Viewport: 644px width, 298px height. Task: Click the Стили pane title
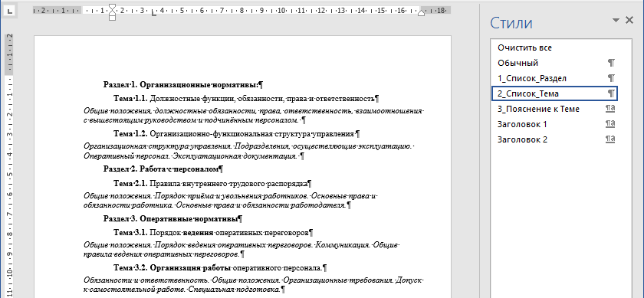click(x=511, y=22)
